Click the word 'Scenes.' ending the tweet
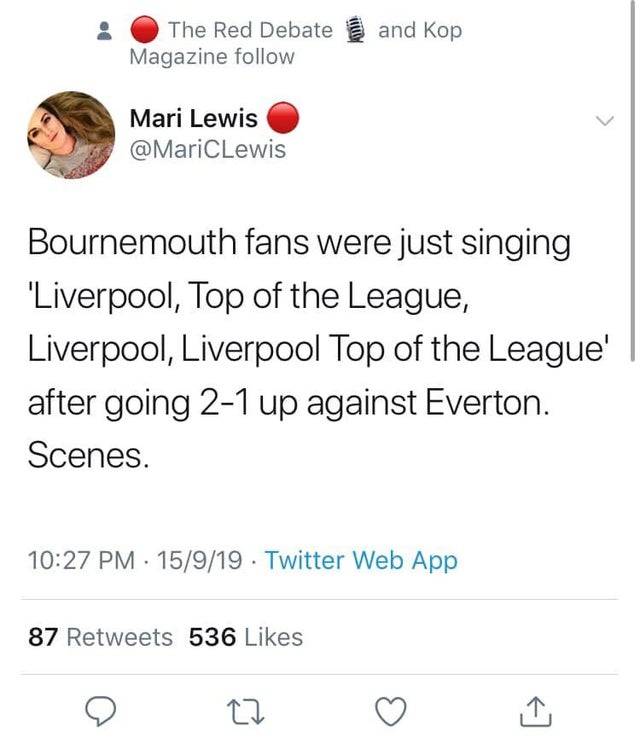The image size is (640, 749). coord(88,456)
